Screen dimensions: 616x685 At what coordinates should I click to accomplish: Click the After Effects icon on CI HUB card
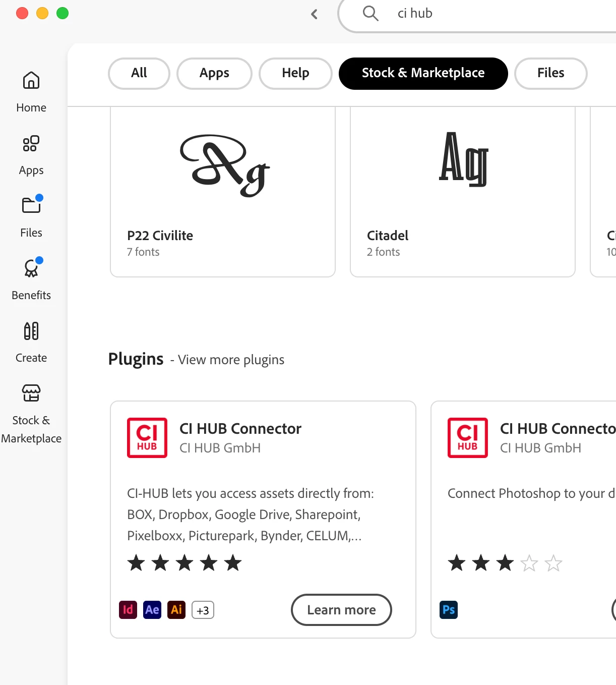click(152, 610)
